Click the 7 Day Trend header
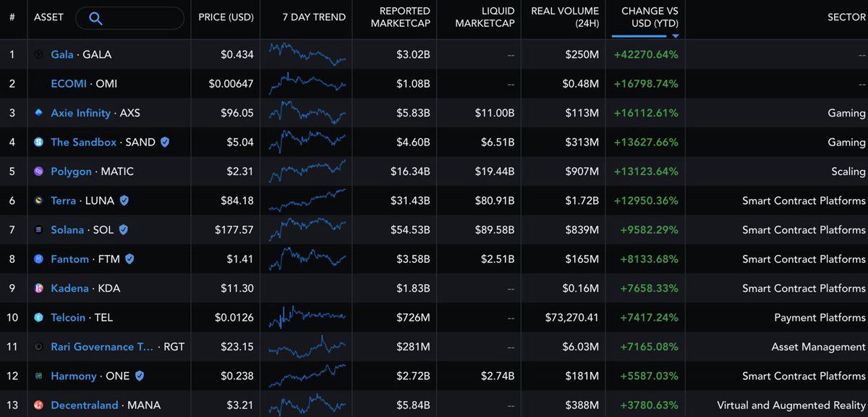868x417 pixels. tap(314, 17)
